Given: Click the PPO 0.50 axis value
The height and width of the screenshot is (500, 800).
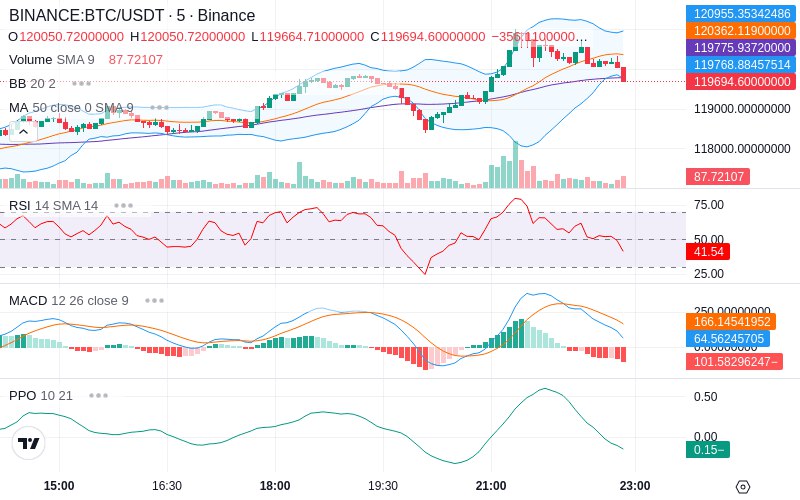Looking at the screenshot, I should click(706, 397).
